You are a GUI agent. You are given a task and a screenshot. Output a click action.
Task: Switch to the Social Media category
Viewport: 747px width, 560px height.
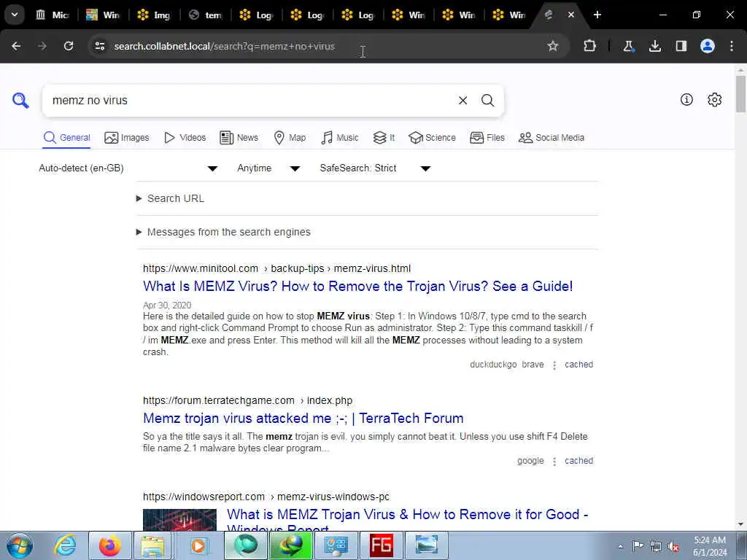[x=551, y=138]
